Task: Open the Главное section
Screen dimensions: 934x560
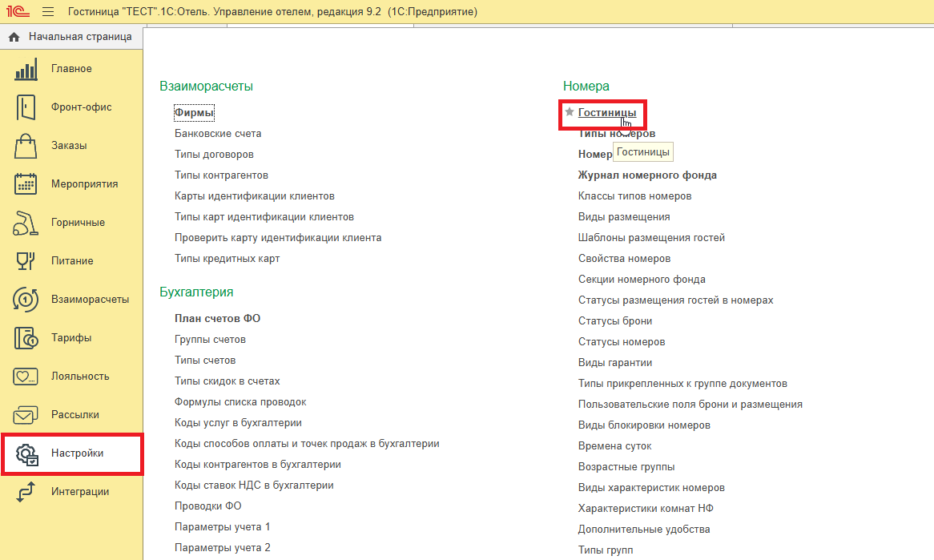Action: coord(71,69)
